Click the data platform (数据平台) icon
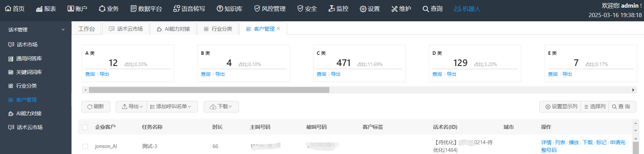644x154 pixels. pos(133,9)
